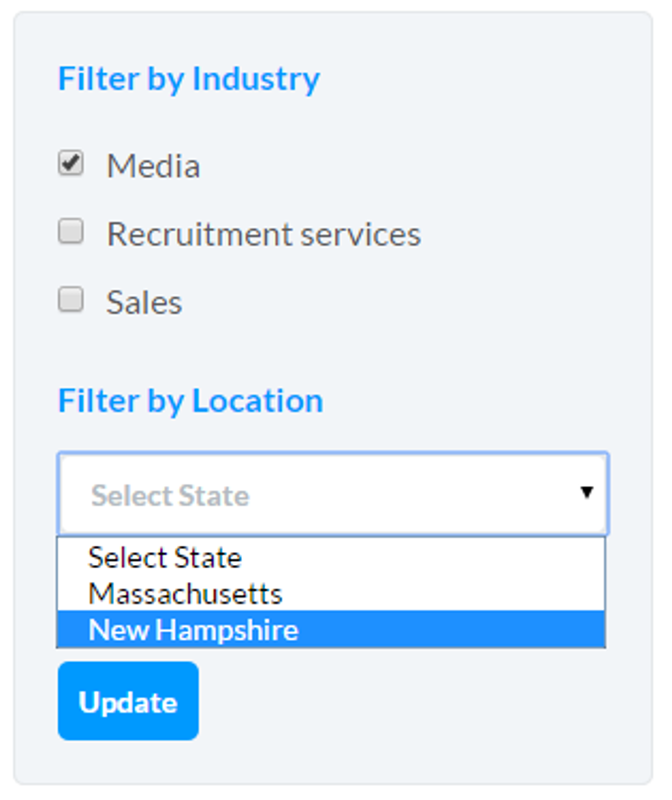Uncheck the Media checkbox
The image size is (672, 800).
[71, 163]
